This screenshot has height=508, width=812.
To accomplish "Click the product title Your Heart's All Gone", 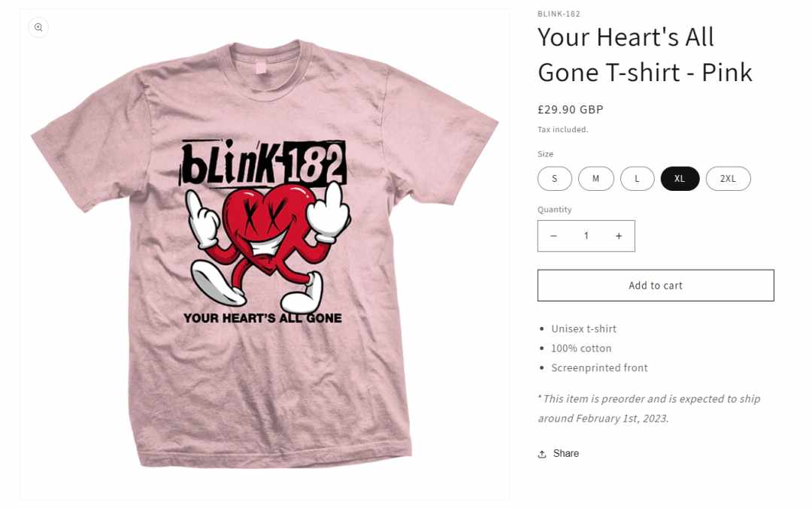I will [645, 54].
